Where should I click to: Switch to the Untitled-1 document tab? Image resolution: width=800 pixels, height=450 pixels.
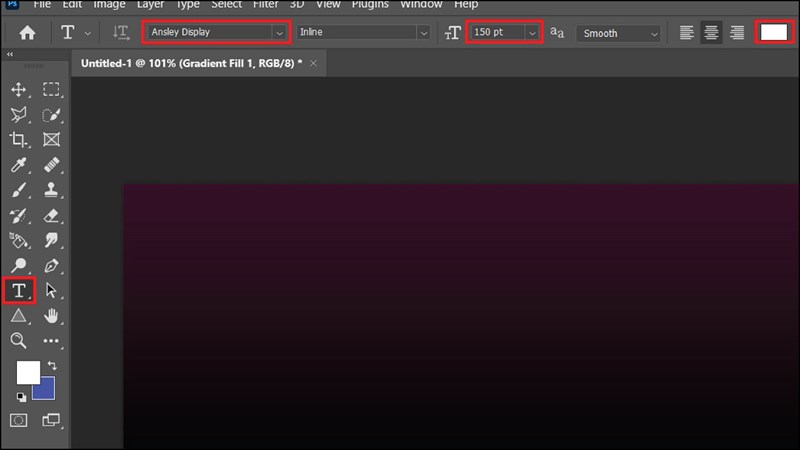pyautogui.click(x=191, y=63)
